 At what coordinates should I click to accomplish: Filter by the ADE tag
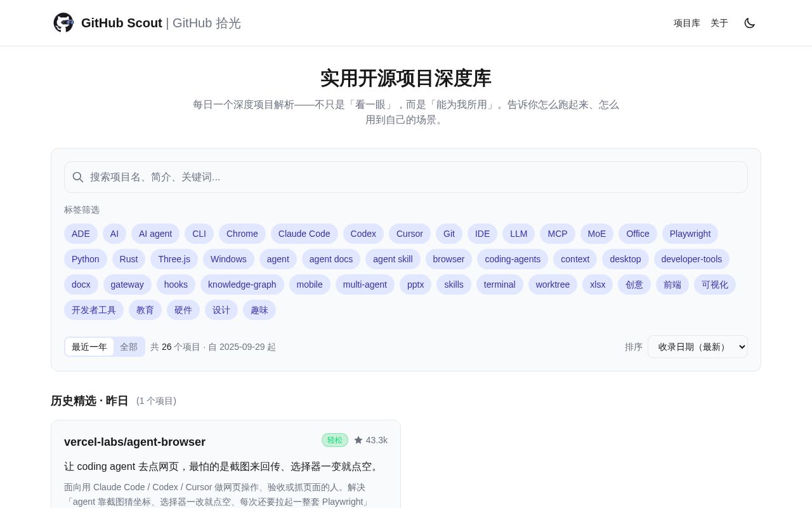[x=81, y=234]
